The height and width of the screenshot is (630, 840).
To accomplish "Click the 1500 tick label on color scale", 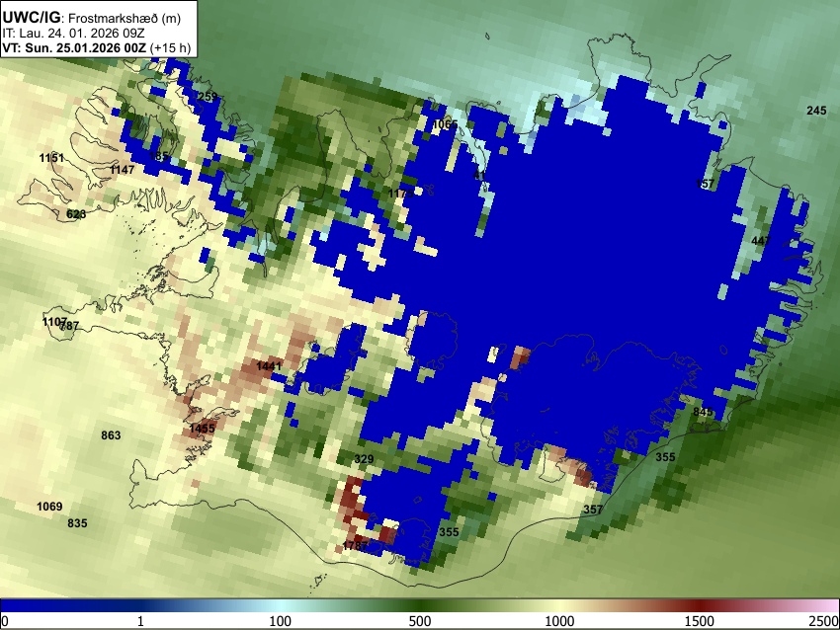I will [700, 621].
